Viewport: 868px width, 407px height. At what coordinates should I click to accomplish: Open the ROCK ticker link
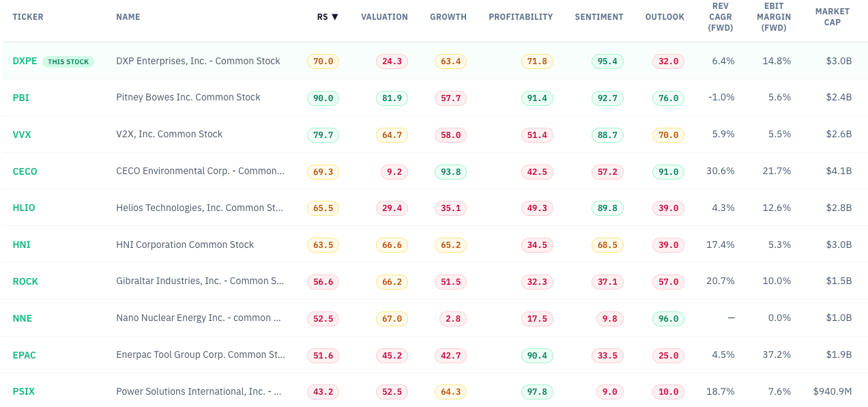pyautogui.click(x=25, y=282)
